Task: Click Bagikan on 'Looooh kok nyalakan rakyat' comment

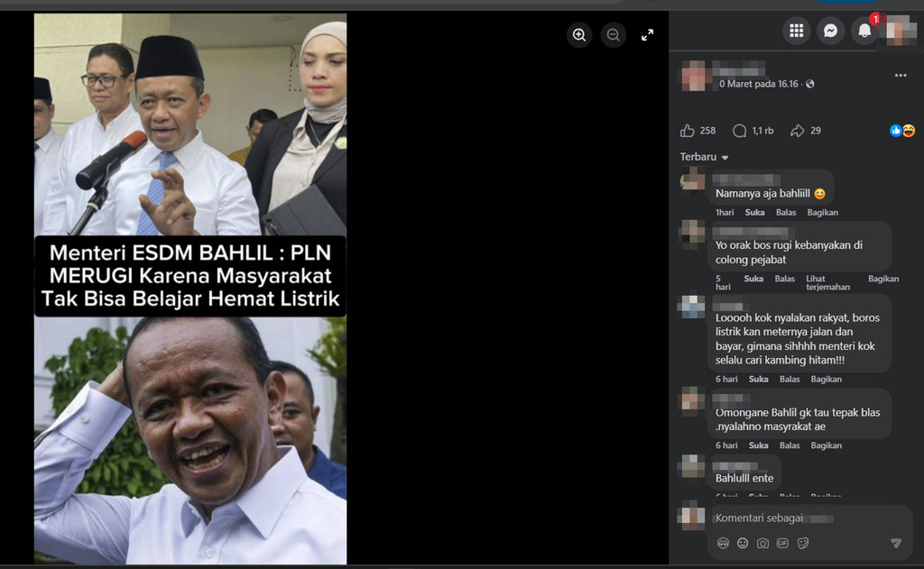Action: 826,380
